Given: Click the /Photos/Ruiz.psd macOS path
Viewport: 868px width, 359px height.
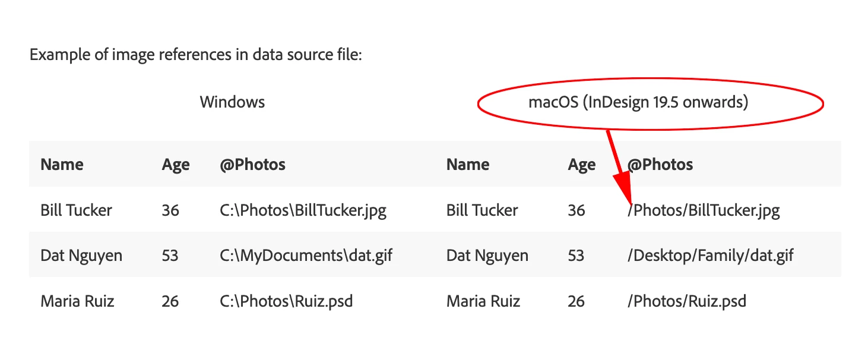Looking at the screenshot, I should coord(687,301).
